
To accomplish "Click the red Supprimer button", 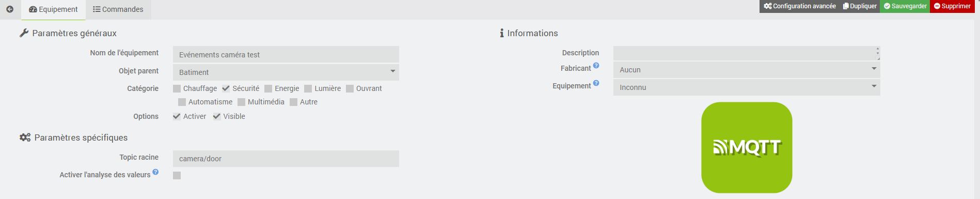I will pyautogui.click(x=952, y=6).
